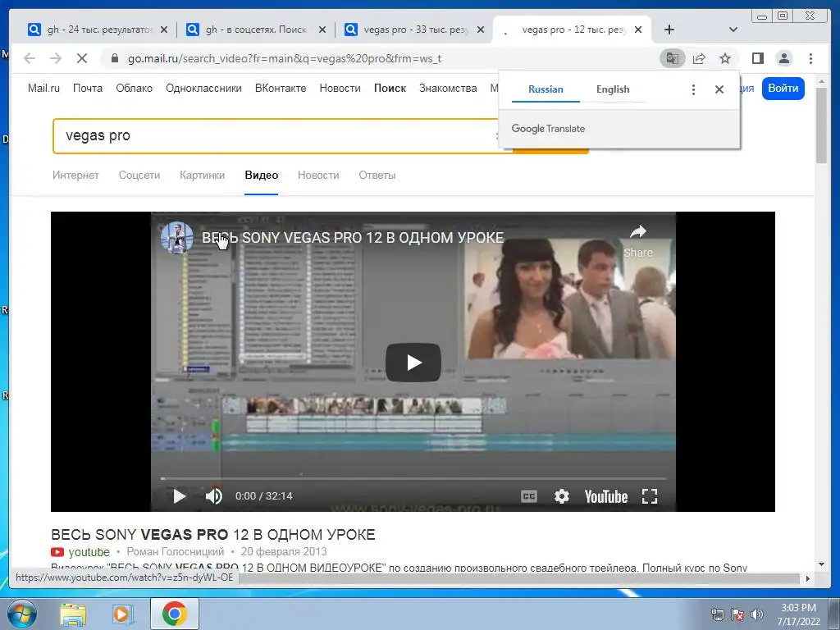Screen dimensions: 840x630
Task: Play video with large center button
Action: (x=413, y=363)
